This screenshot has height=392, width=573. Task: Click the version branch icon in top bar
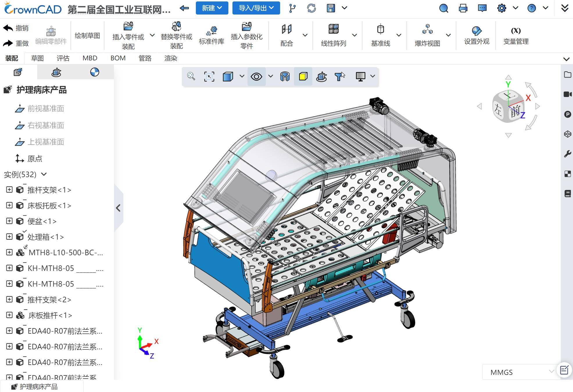[x=292, y=8]
